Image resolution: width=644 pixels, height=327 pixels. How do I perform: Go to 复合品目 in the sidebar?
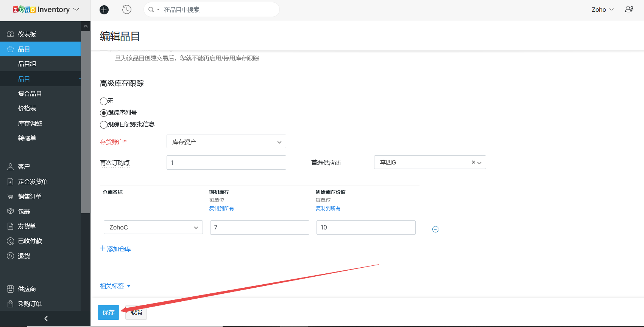pos(30,94)
